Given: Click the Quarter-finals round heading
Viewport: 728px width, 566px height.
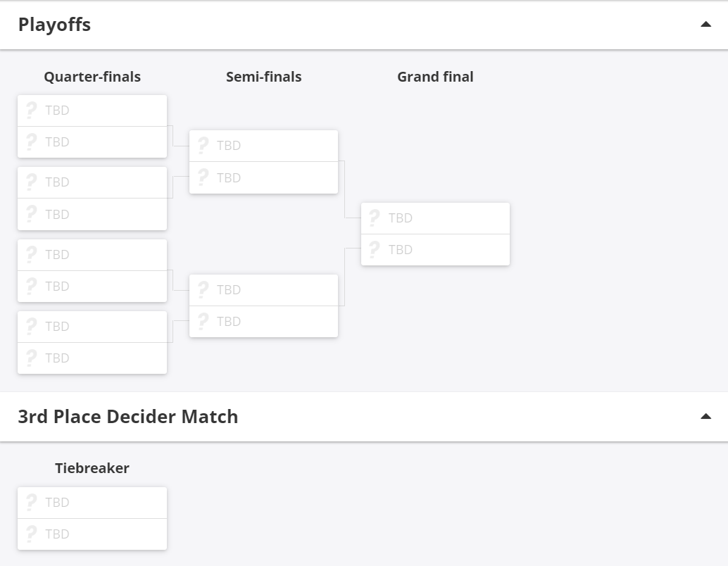Looking at the screenshot, I should (92, 77).
